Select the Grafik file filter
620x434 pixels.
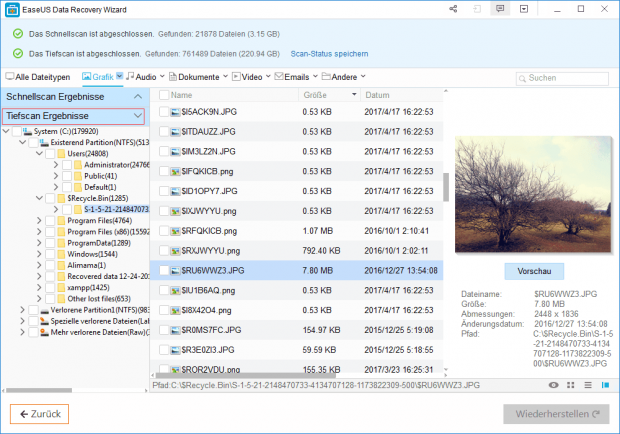98,77
